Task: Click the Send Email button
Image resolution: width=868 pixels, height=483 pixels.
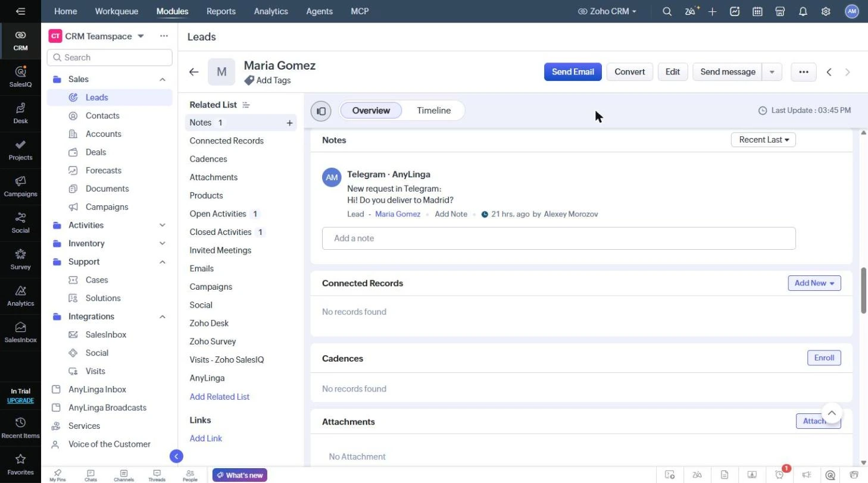Action: tap(573, 72)
